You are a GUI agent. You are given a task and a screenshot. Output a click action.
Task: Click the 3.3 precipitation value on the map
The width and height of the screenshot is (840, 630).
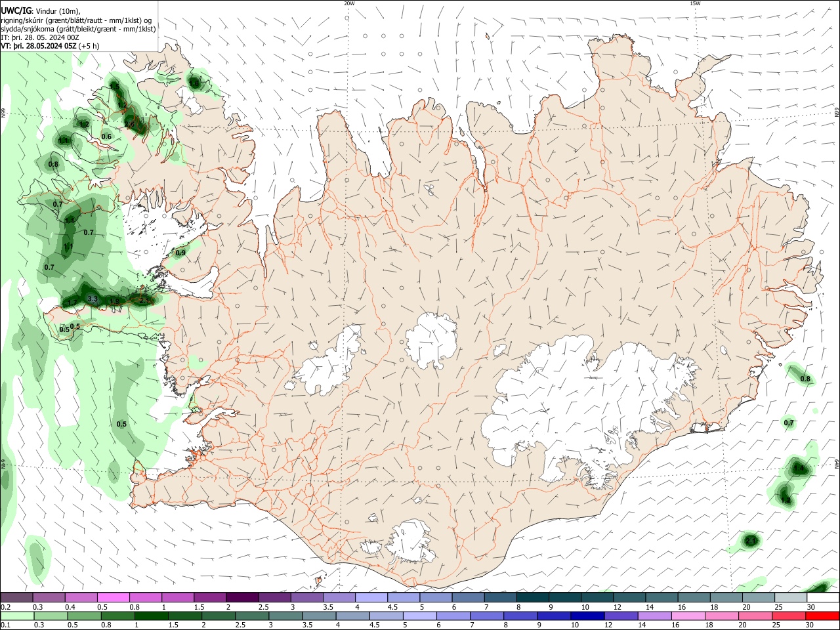pyautogui.click(x=93, y=299)
